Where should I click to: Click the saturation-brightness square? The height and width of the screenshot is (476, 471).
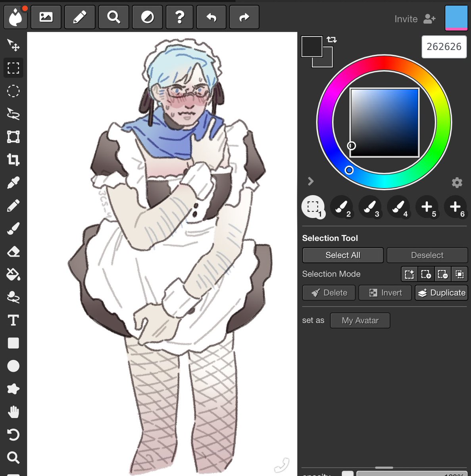[384, 123]
